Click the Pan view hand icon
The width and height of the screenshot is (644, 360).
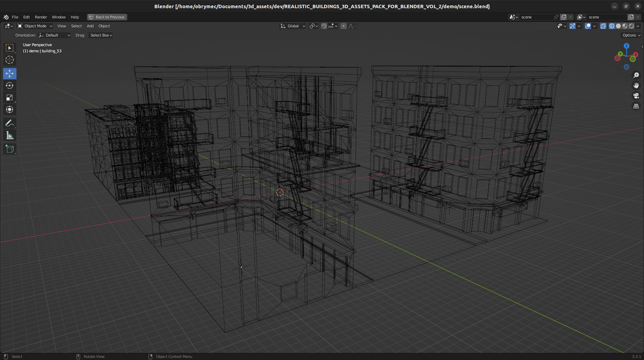coord(636,85)
